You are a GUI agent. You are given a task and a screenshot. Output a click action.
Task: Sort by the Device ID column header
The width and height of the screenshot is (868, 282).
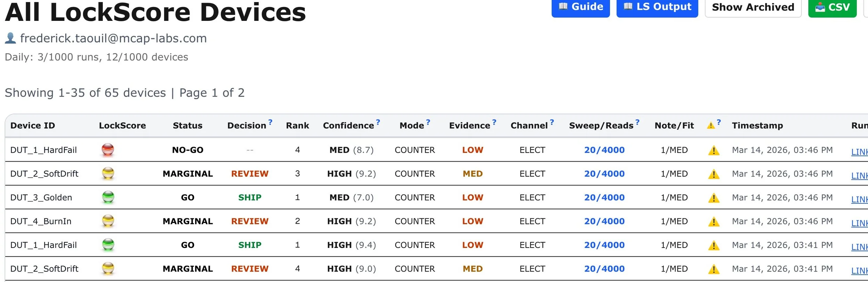coord(33,126)
